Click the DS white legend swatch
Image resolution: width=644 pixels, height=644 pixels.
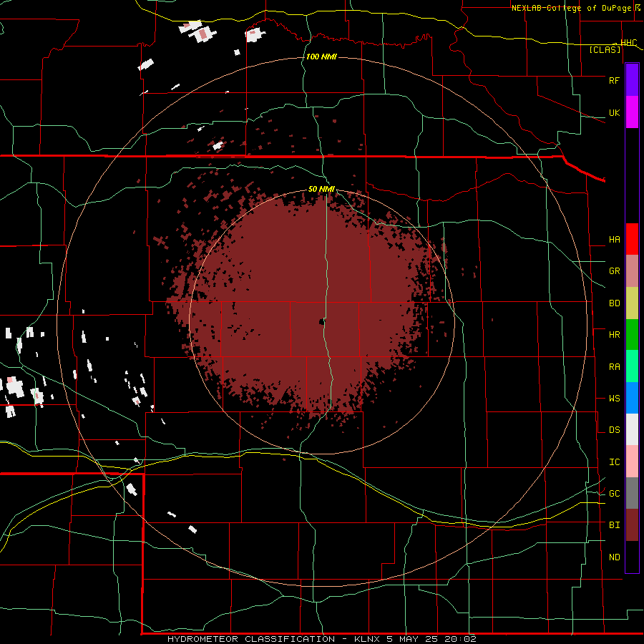coord(632,429)
